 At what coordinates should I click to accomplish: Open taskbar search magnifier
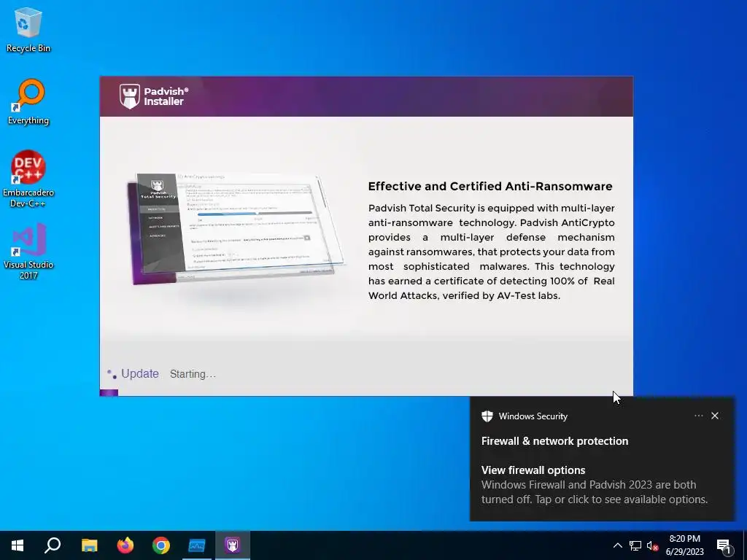53,545
